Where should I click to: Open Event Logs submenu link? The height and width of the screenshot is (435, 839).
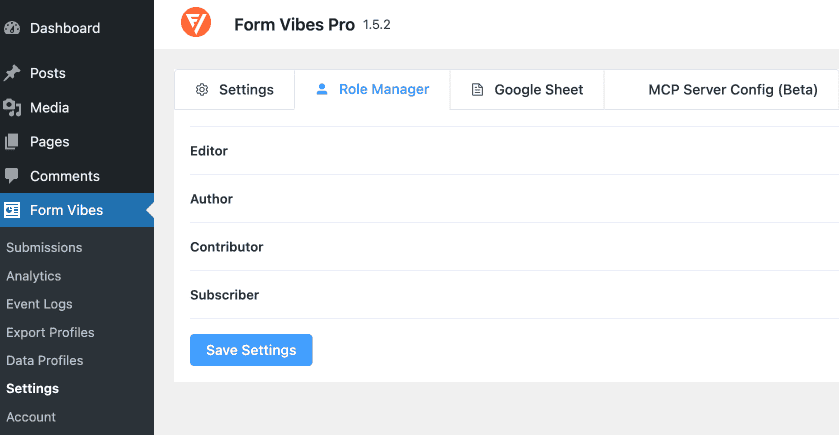pos(39,304)
